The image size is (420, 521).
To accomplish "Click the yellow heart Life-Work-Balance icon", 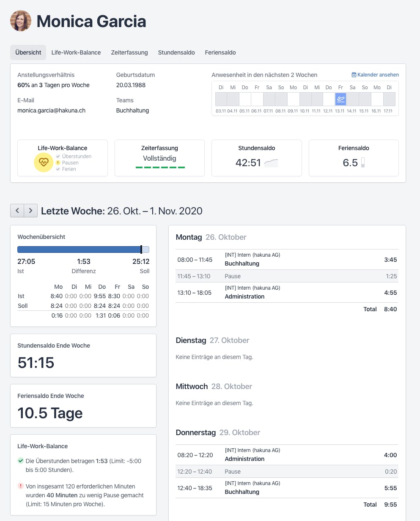I will [43, 162].
